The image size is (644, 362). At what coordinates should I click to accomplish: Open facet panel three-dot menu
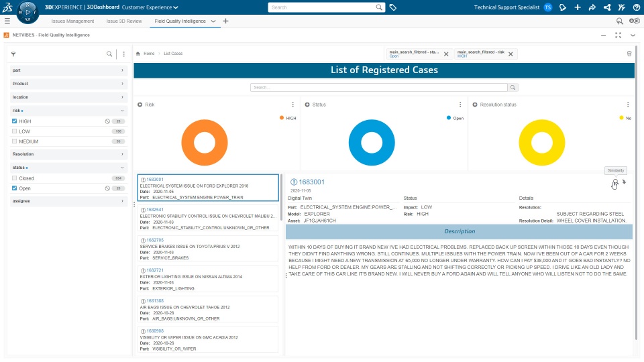coord(123,54)
